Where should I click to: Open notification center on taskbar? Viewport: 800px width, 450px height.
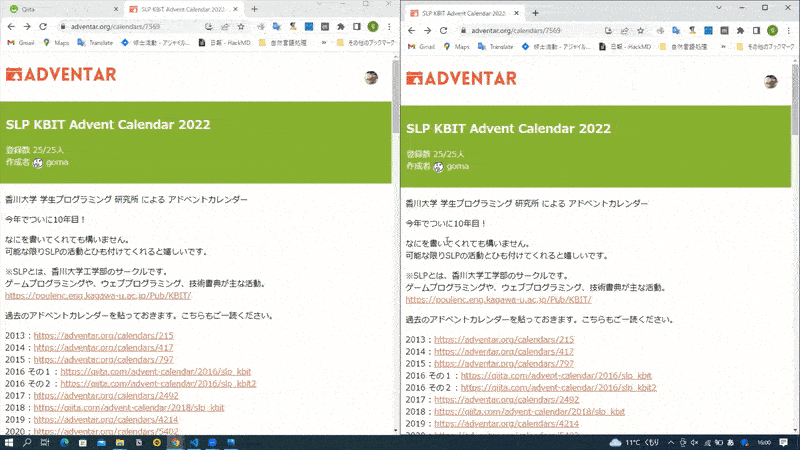point(783,442)
